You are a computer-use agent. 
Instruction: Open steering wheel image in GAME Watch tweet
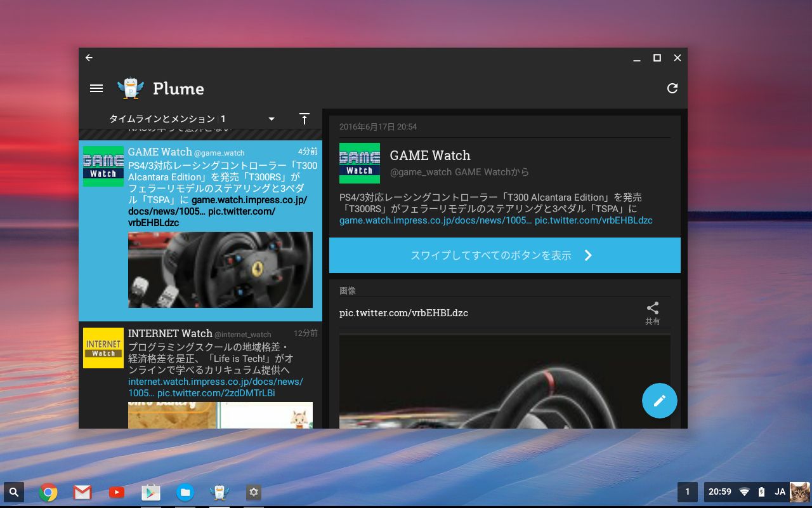tap(220, 270)
